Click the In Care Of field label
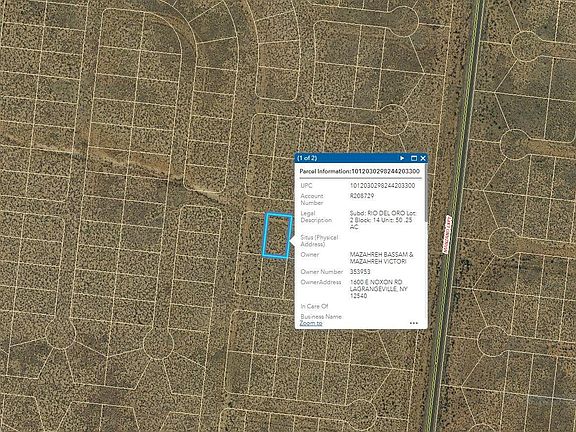The width and height of the screenshot is (576, 432). point(314,306)
